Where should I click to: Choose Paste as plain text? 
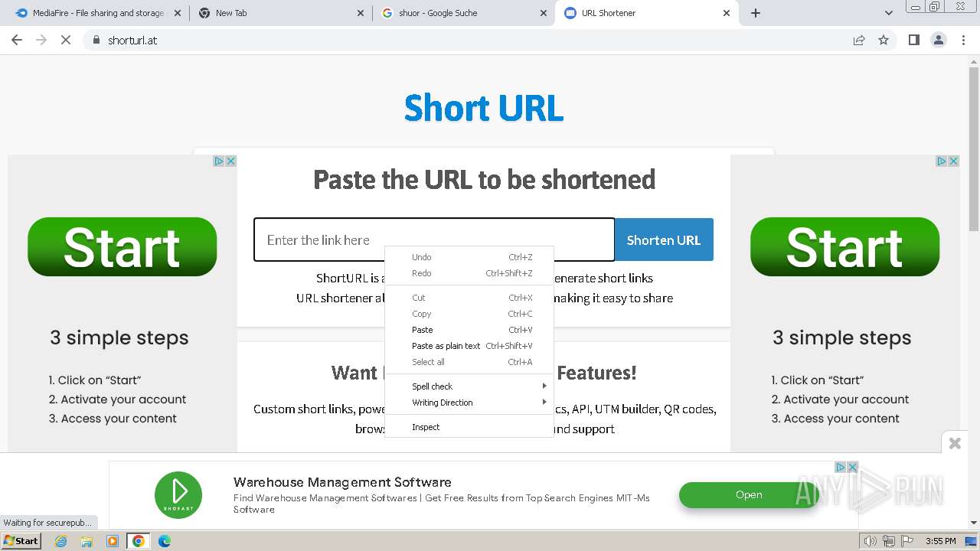[x=469, y=346]
